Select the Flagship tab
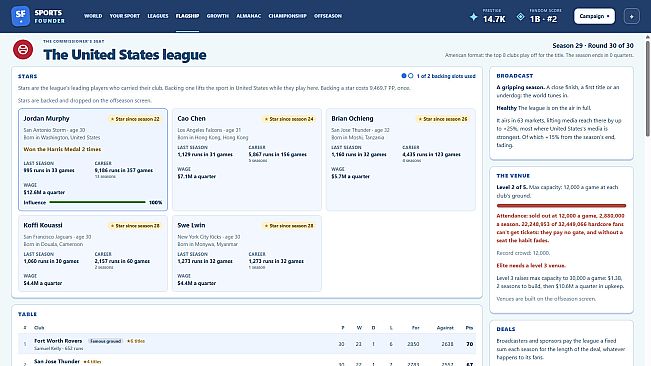The height and width of the screenshot is (366, 651). coord(187,16)
